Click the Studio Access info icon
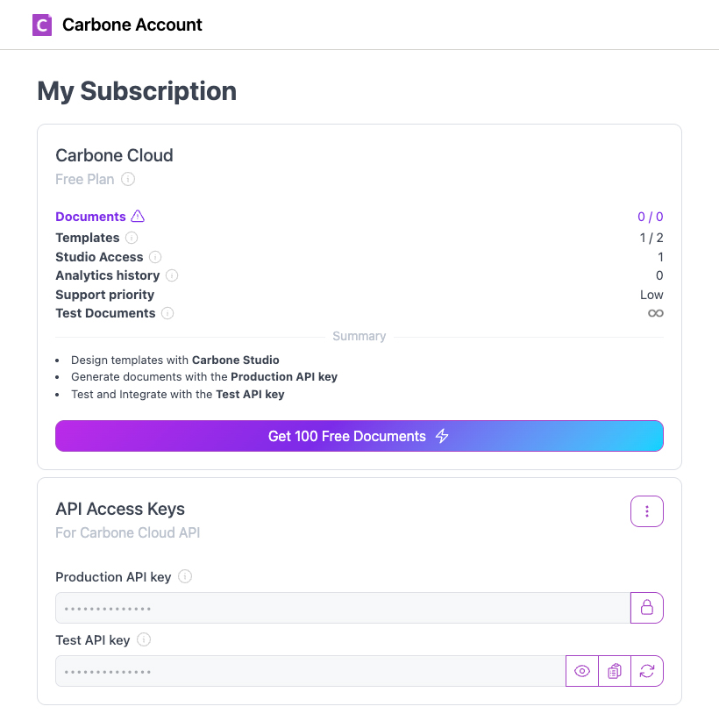This screenshot has height=728, width=719. 155,257
